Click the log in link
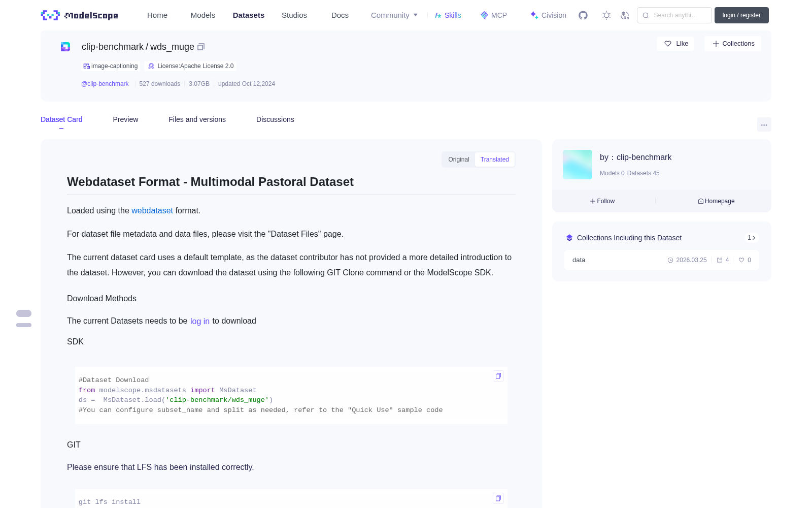This screenshot has width=812, height=508. tap(200, 321)
